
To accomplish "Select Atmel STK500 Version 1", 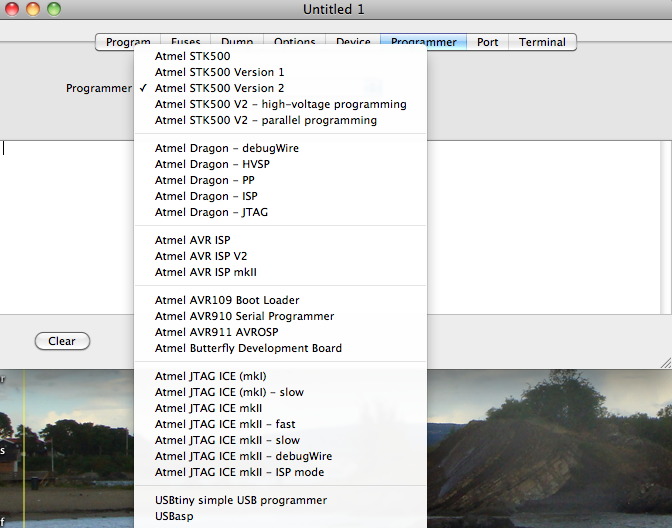I will tap(281, 72).
